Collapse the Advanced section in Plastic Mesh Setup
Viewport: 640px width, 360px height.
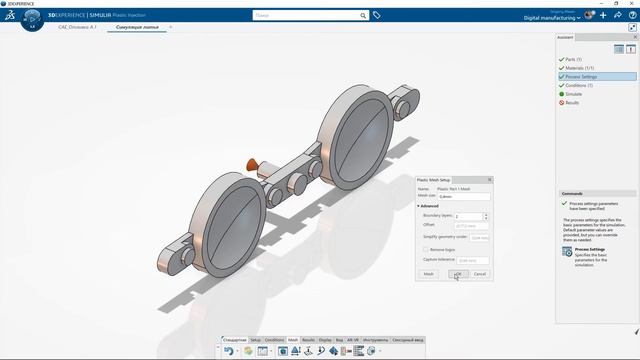[418, 206]
